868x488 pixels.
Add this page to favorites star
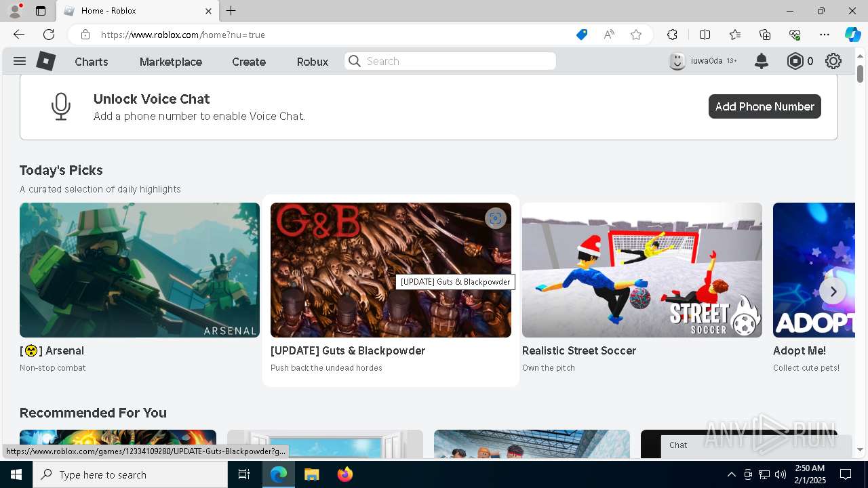pyautogui.click(x=636, y=35)
